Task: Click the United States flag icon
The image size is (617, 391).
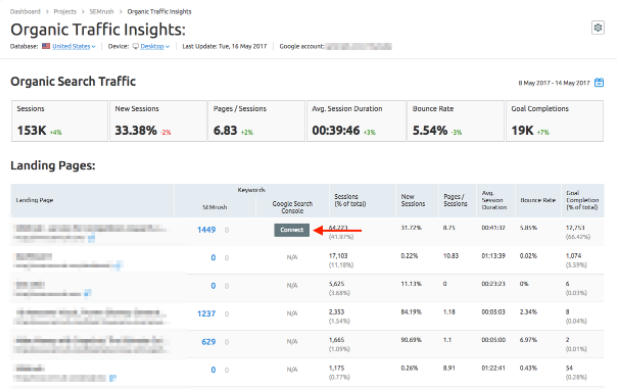Action: click(46, 46)
